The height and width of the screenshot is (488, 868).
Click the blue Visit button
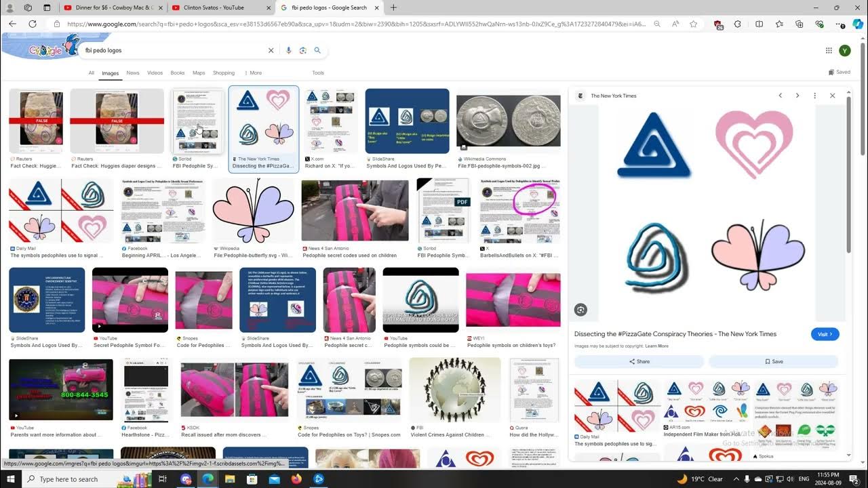(825, 334)
